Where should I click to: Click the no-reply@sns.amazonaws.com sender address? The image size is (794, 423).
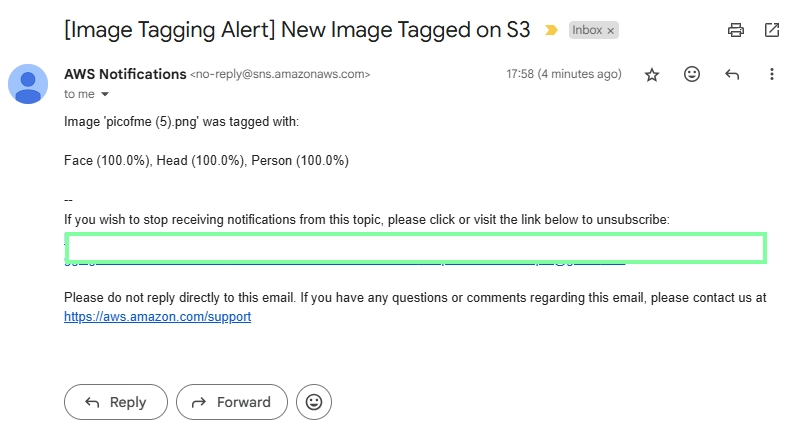(280, 74)
